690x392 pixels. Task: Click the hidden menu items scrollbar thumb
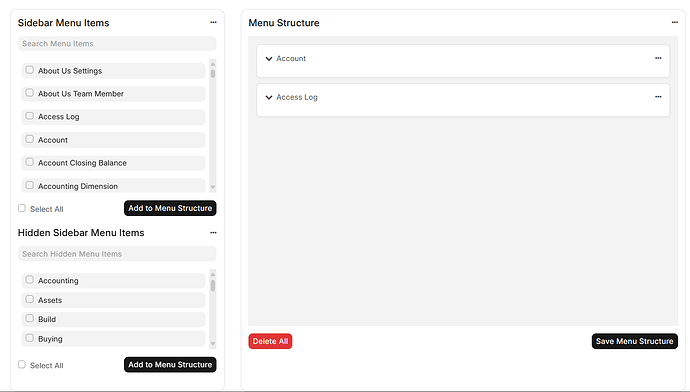coord(213,286)
